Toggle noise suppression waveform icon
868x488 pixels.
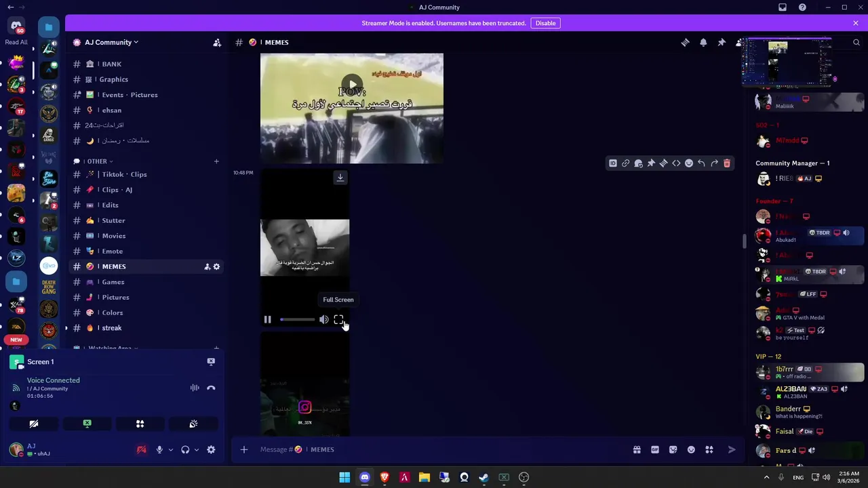point(195,388)
